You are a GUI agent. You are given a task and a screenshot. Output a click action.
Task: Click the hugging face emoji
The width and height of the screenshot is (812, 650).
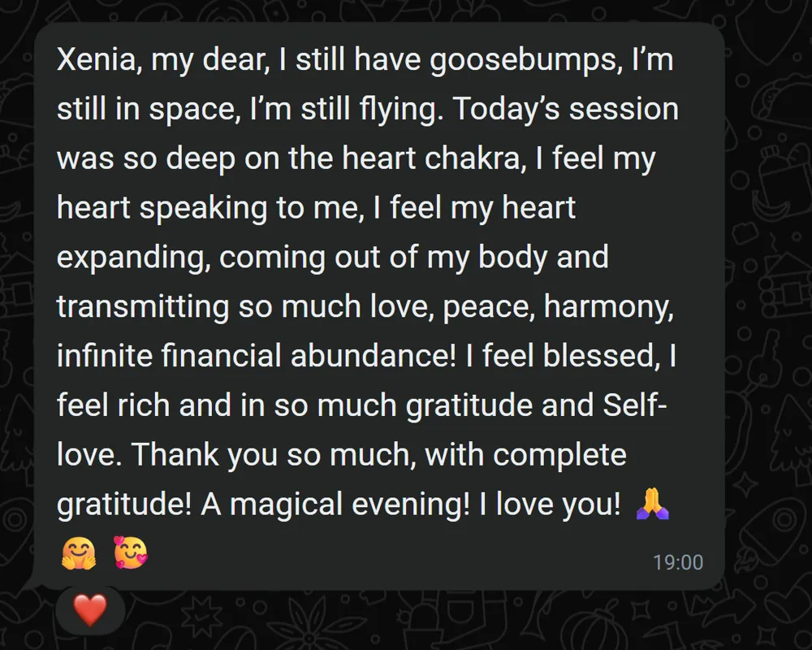(79, 553)
